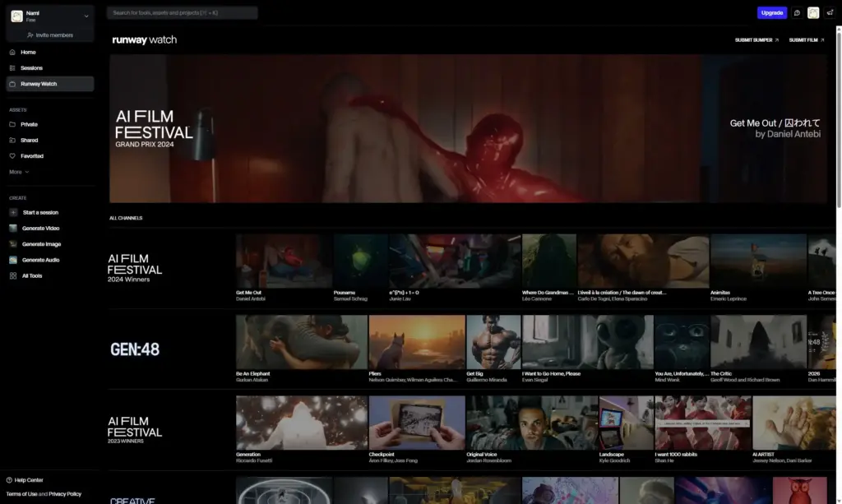Click the Help Center question mark icon
The image size is (842, 504).
click(x=9, y=480)
